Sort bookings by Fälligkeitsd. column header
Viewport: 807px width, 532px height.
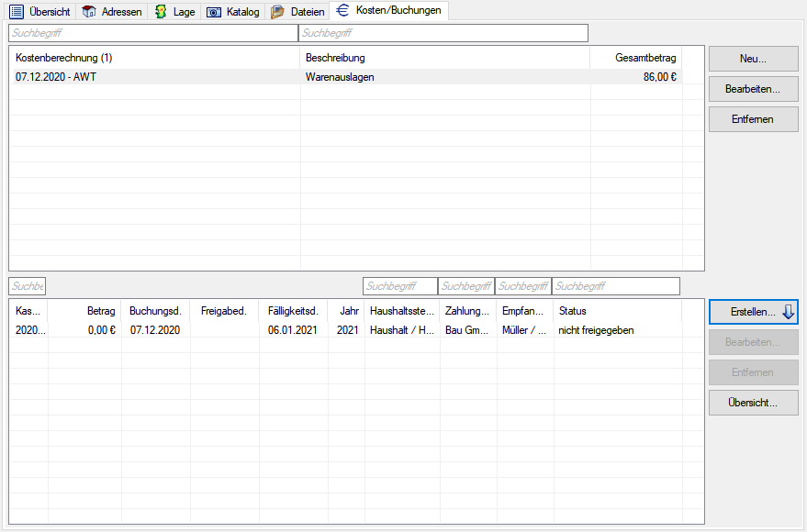pos(292,311)
